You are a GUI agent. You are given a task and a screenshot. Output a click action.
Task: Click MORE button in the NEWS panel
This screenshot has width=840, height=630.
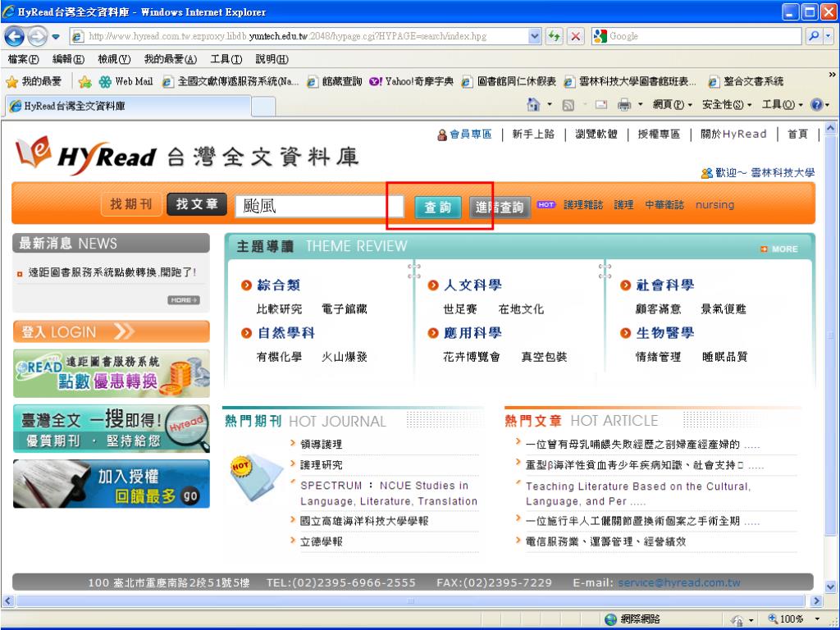184,300
